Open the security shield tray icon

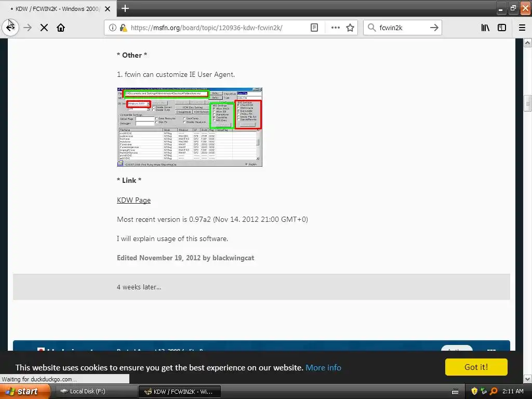coord(474,392)
